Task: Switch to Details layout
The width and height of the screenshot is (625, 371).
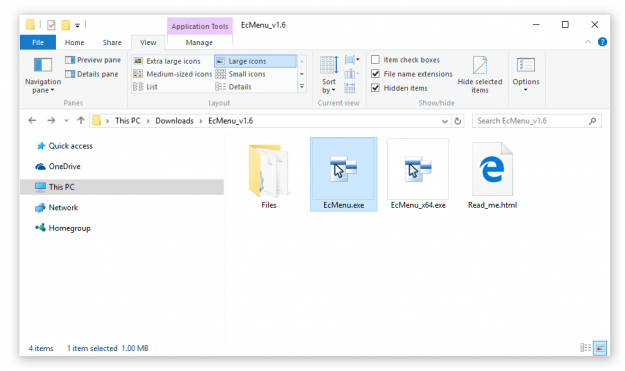Action: point(234,86)
